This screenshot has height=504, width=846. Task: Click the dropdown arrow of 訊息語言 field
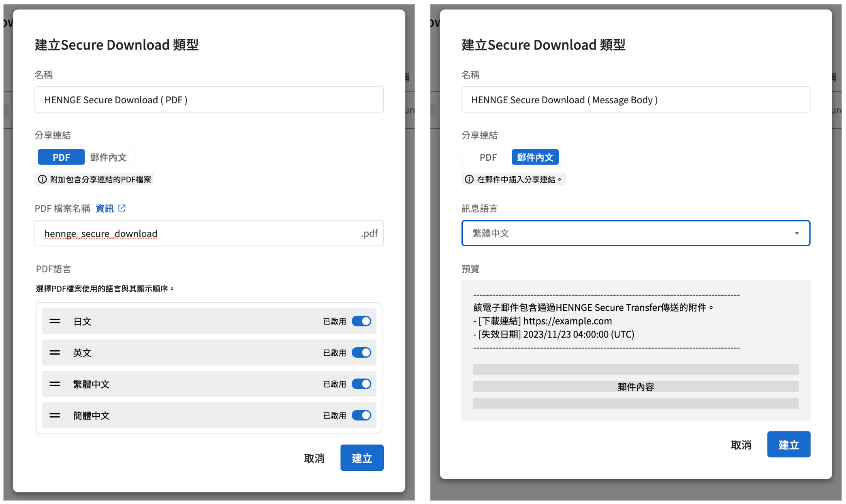(797, 233)
